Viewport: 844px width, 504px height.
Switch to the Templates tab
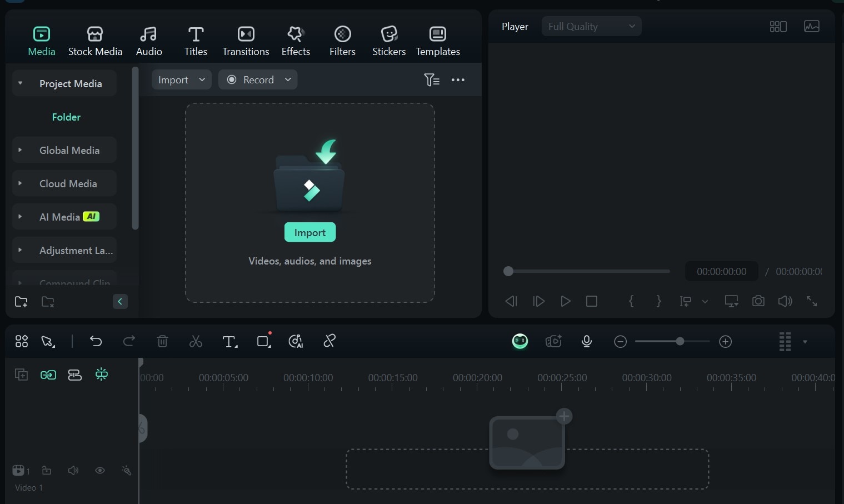(438, 41)
